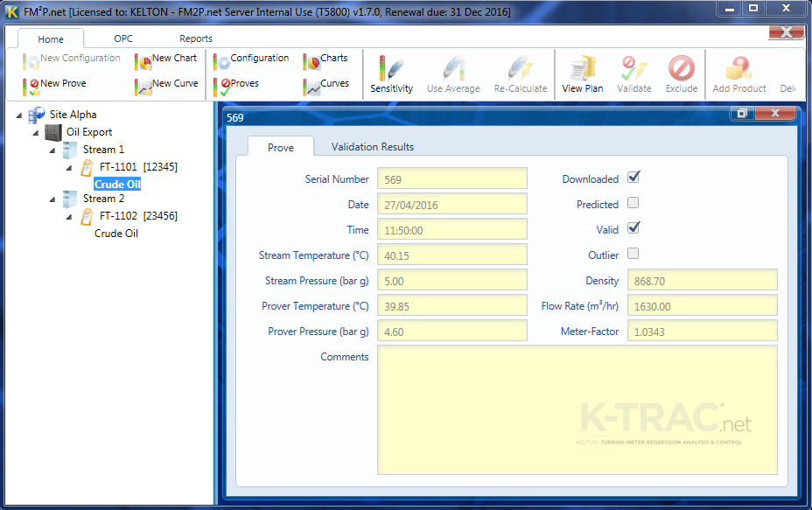The height and width of the screenshot is (510, 812).
Task: Close the ribbon with the red X button
Action: point(786,32)
